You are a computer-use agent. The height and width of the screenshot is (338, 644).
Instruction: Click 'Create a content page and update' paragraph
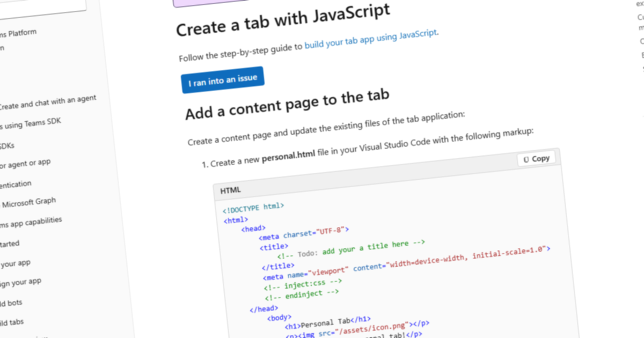coord(326,128)
